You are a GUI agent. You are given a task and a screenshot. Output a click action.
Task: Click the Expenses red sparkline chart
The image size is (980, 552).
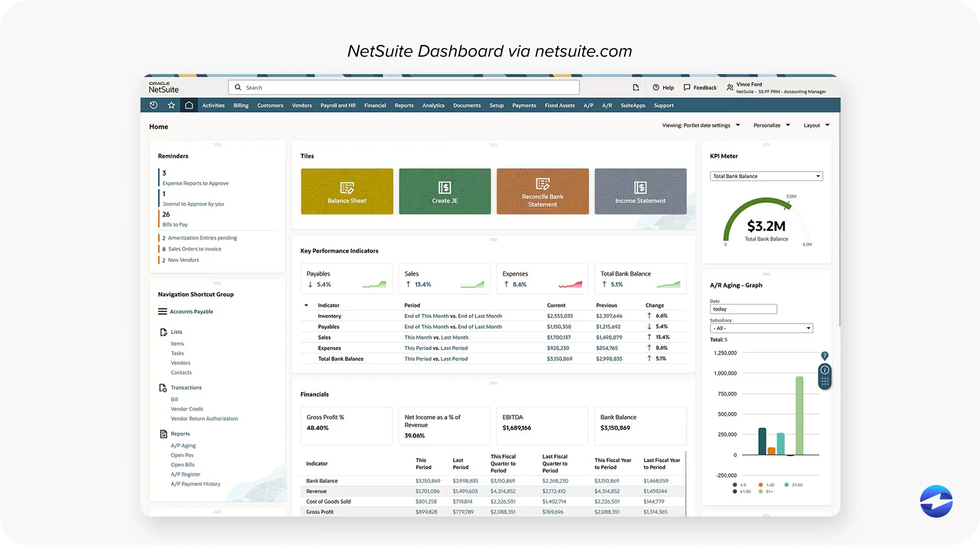571,284
